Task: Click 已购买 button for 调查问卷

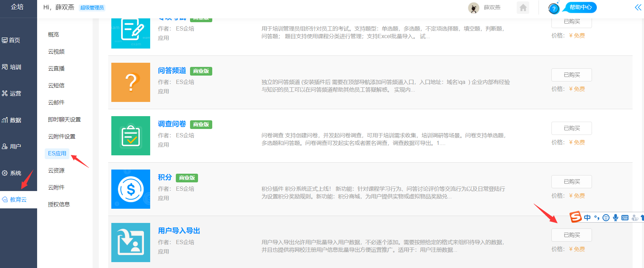Action: click(x=572, y=128)
